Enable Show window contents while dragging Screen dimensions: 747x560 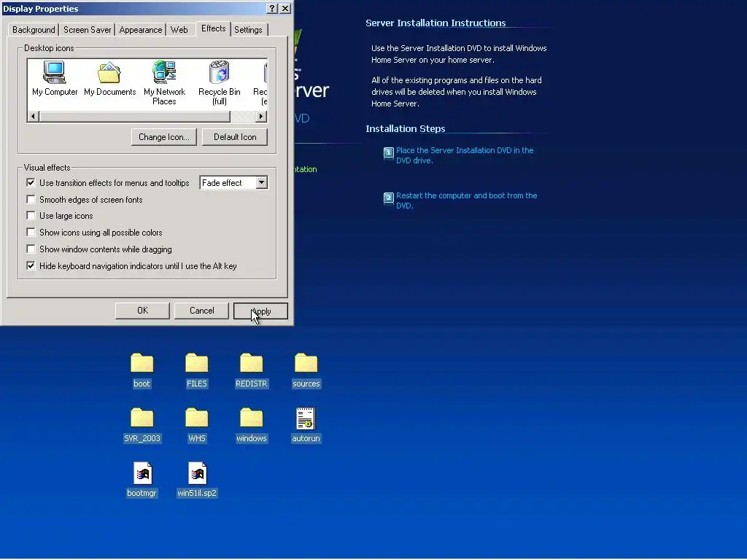[31, 249]
